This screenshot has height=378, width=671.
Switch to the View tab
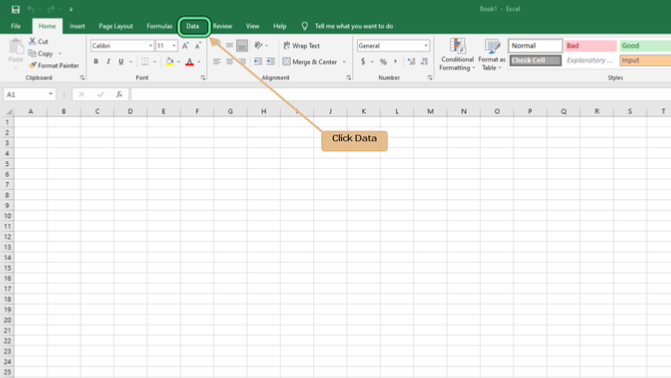click(x=252, y=26)
